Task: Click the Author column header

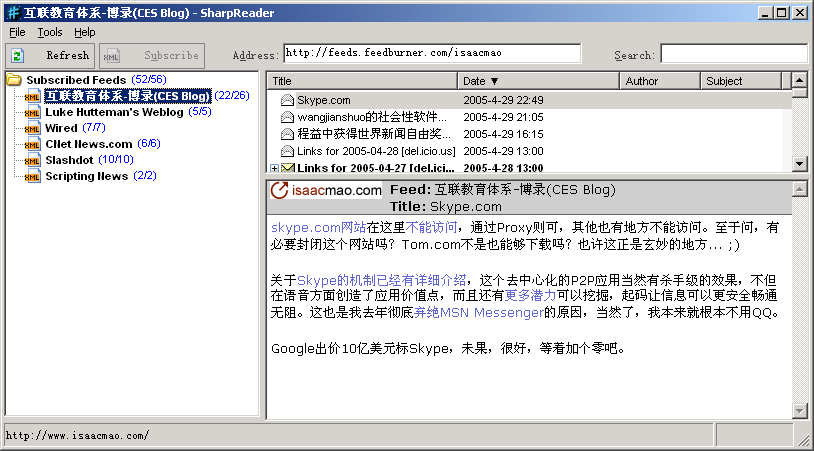Action: (660, 81)
